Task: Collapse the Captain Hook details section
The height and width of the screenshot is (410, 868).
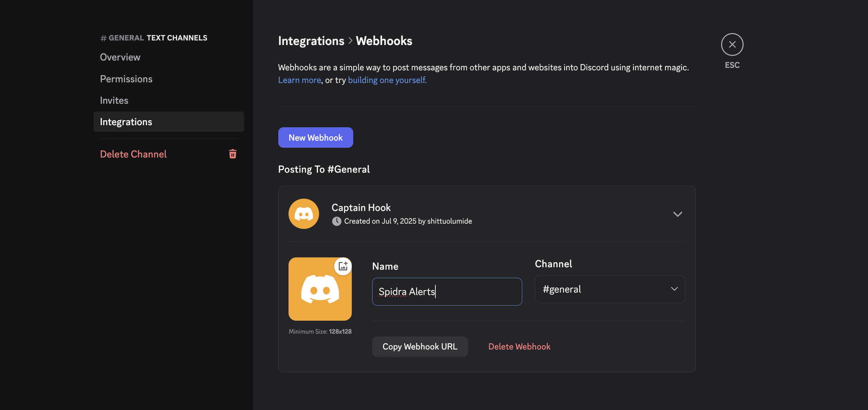Action: point(678,214)
